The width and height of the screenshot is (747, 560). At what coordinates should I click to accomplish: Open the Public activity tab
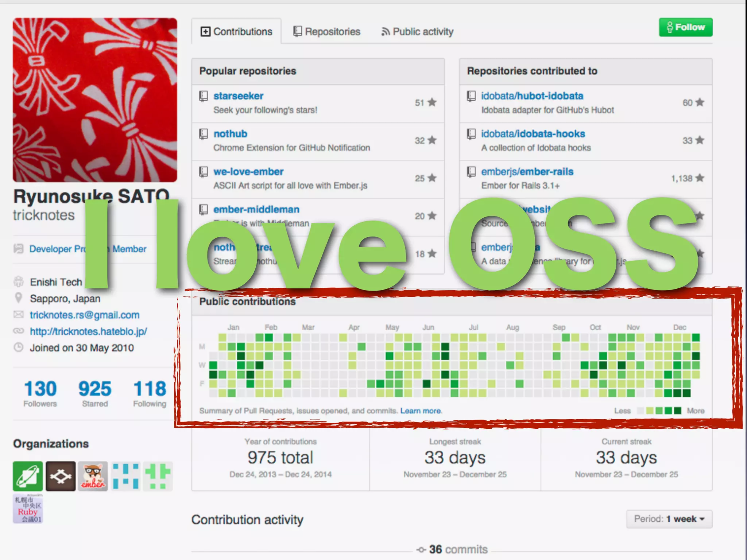[x=417, y=32]
